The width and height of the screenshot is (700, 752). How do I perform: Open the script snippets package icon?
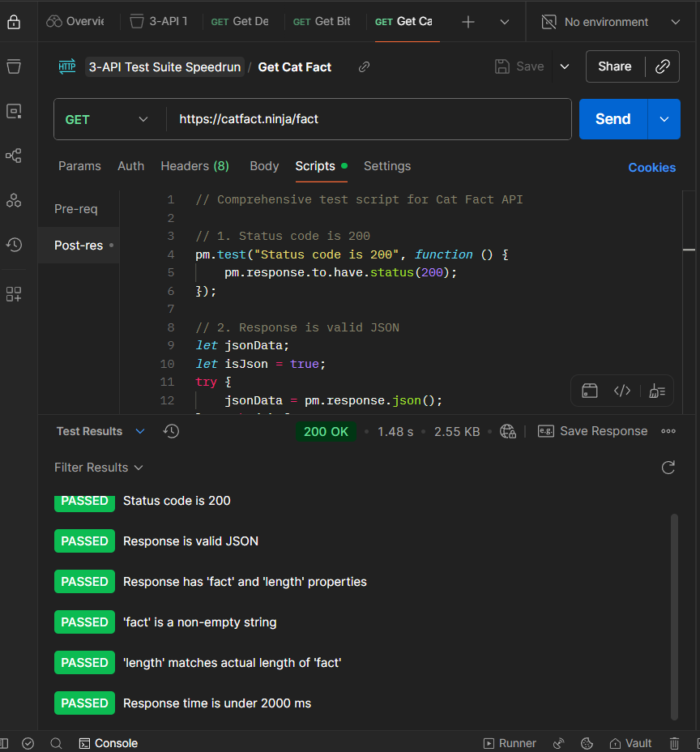590,391
